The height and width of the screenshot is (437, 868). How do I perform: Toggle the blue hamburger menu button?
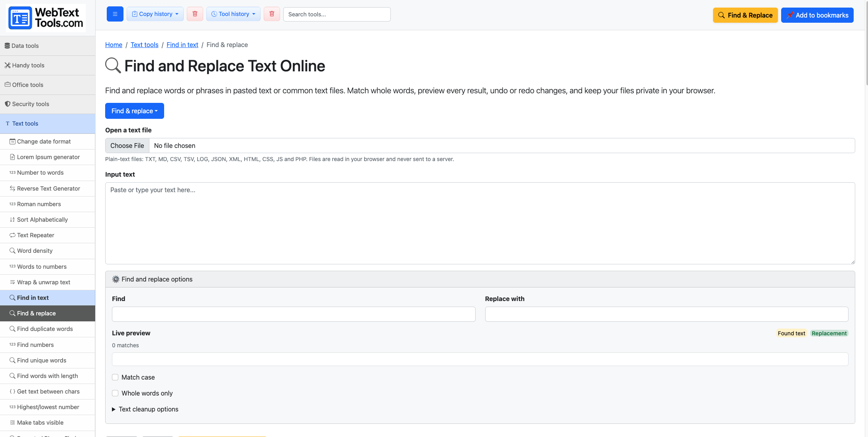(x=115, y=14)
